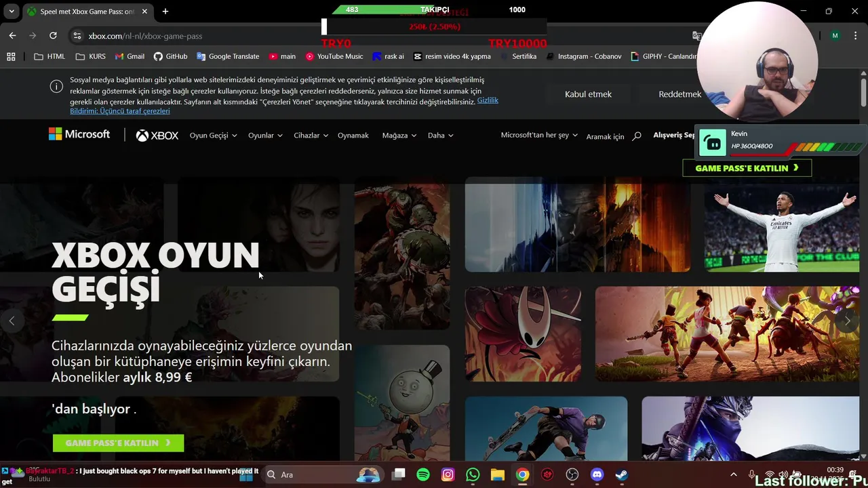The image size is (868, 488).
Task: Open OBS Studio from the taskbar
Action: (572, 474)
